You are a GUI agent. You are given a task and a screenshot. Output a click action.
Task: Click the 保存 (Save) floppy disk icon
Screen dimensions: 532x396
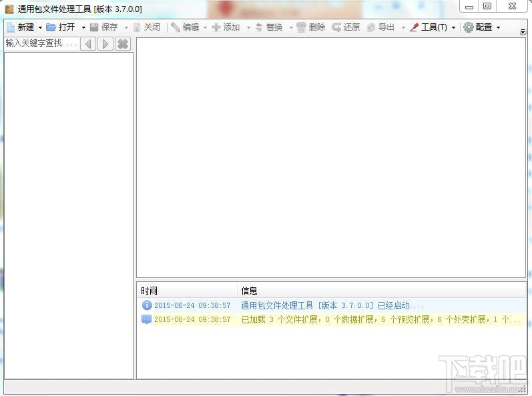click(94, 27)
